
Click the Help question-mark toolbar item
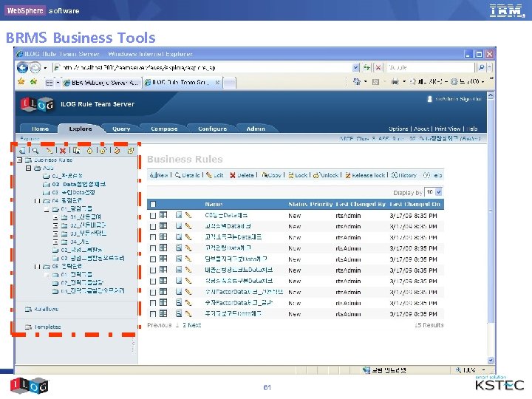tap(432, 175)
